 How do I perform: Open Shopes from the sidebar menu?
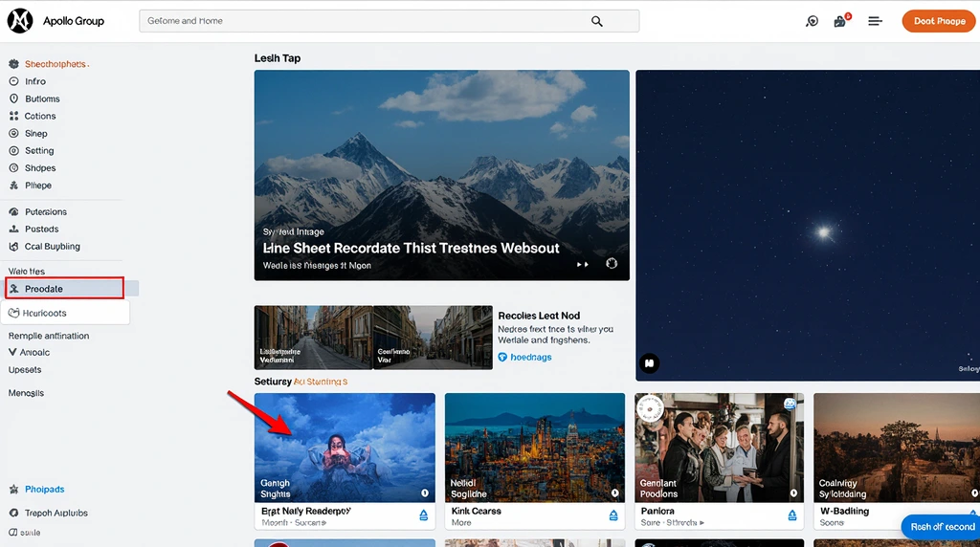point(39,168)
